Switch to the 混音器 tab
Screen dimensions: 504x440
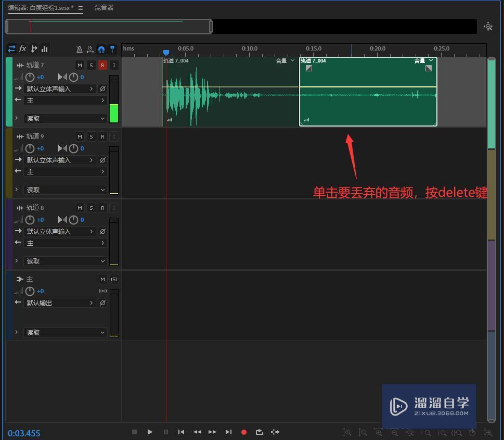coord(104,8)
